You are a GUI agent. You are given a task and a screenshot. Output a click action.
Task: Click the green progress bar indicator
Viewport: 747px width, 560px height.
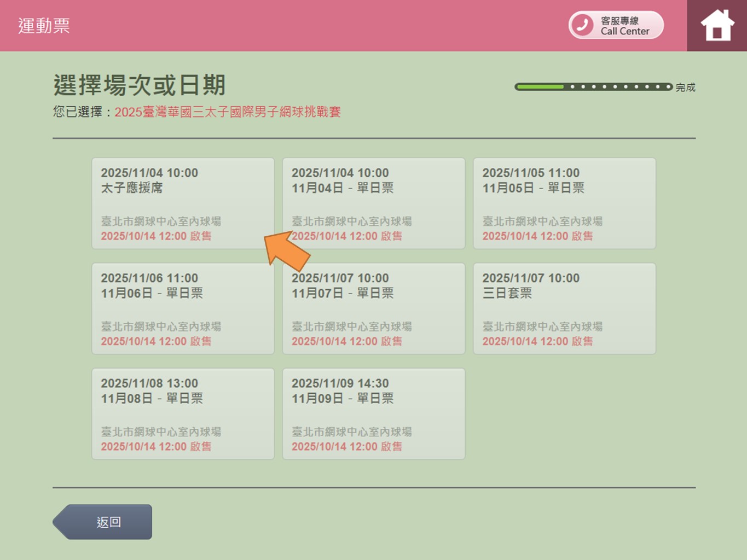[593, 86]
